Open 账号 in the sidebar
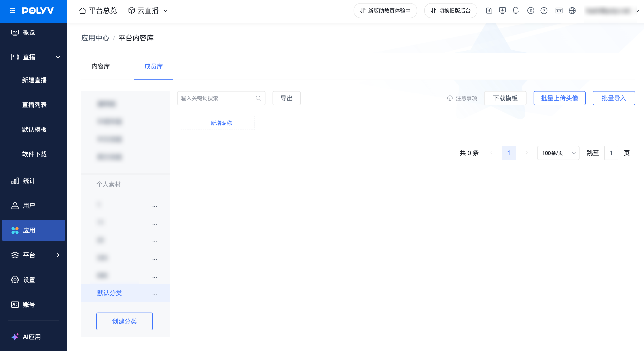 34,305
